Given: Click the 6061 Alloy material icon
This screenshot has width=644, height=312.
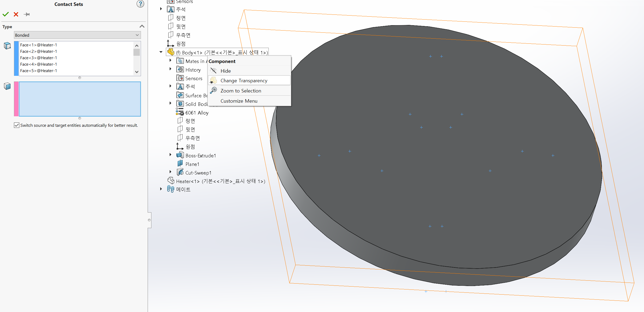Looking at the screenshot, I should [180, 112].
